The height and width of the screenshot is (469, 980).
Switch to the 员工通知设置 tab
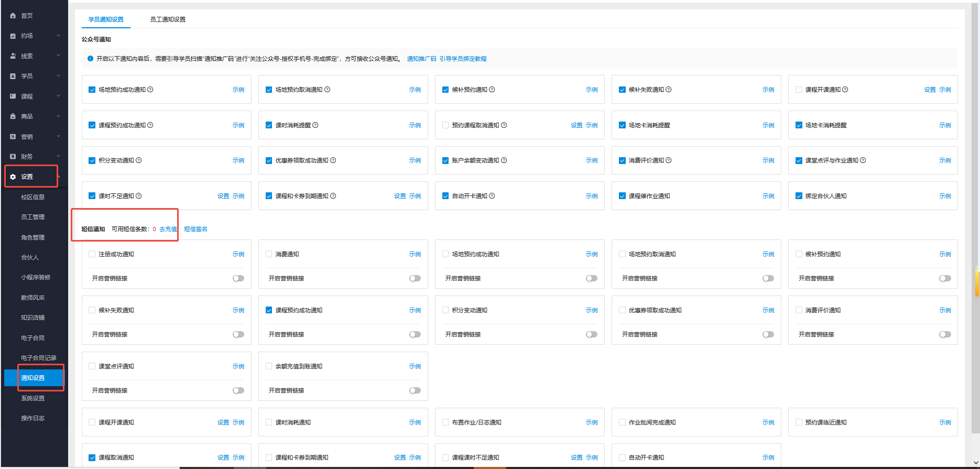[168, 19]
